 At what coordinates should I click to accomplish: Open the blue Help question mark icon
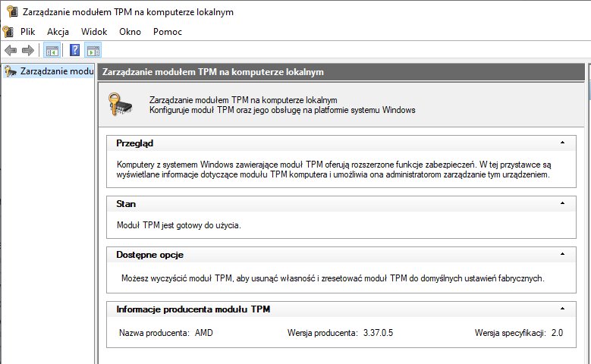click(74, 50)
